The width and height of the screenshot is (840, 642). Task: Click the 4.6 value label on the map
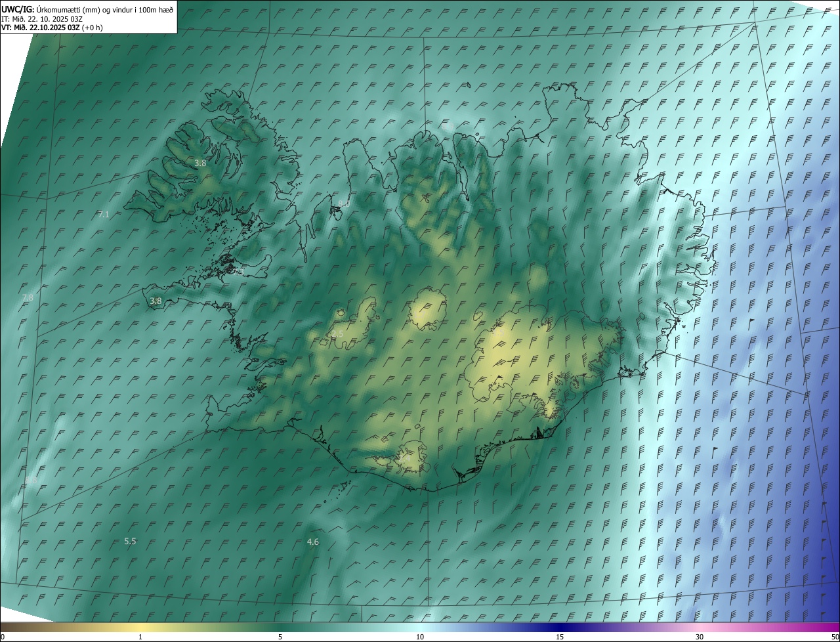pos(313,542)
